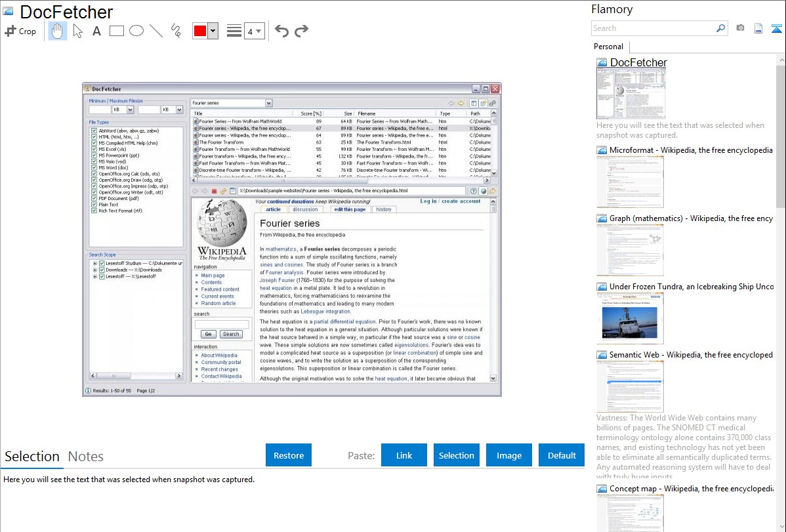The image size is (786, 532).
Task: Select the Crop tool
Action: (20, 31)
